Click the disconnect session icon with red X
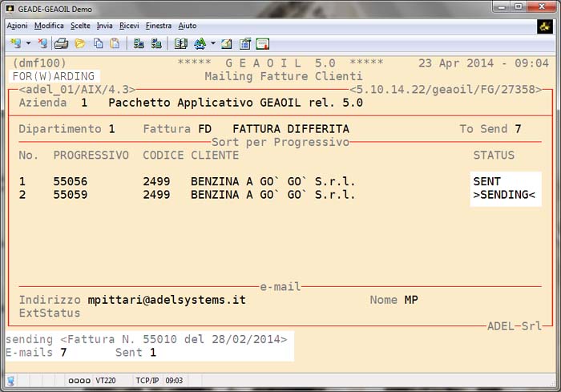Viewport: 561px width, 392px height. 42,43
